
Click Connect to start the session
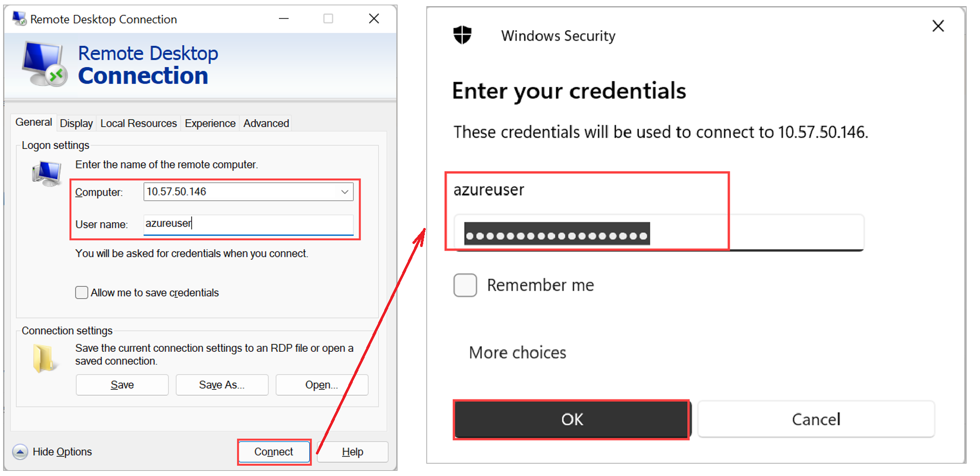274,451
